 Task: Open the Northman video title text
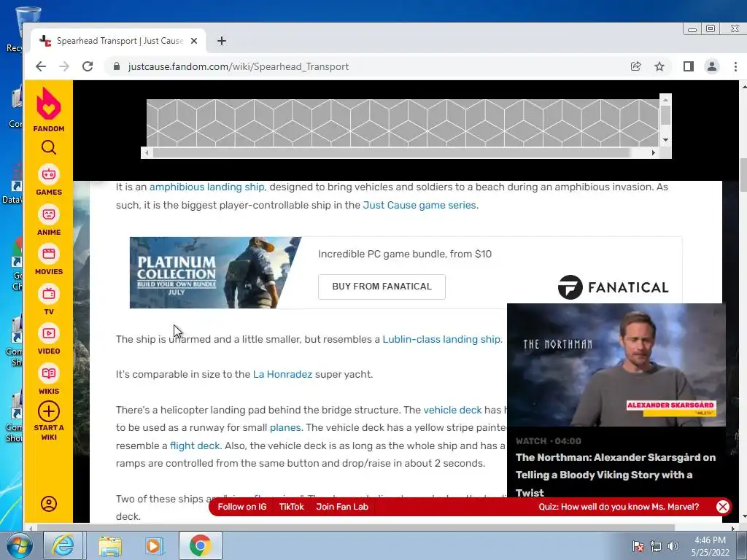pyautogui.click(x=616, y=475)
